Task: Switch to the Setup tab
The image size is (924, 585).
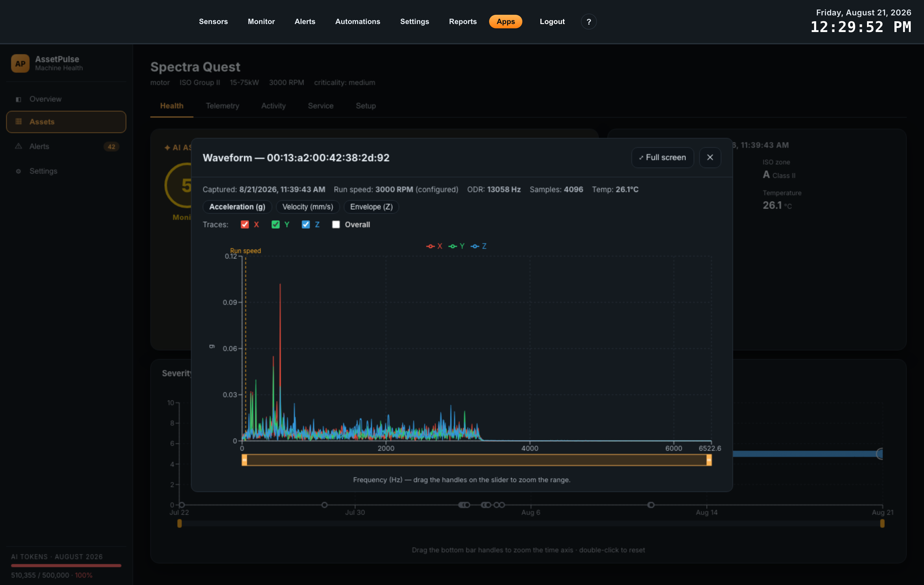Action: 365,106
